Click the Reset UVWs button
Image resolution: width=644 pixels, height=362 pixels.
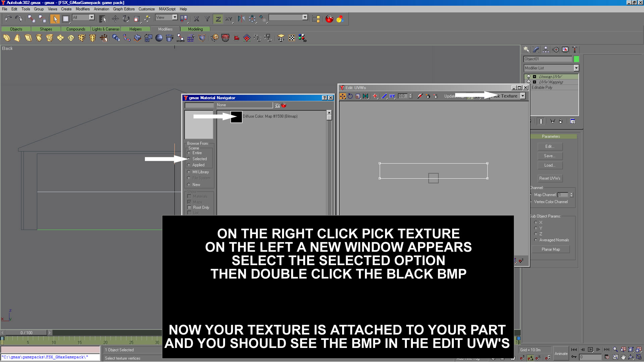(549, 178)
